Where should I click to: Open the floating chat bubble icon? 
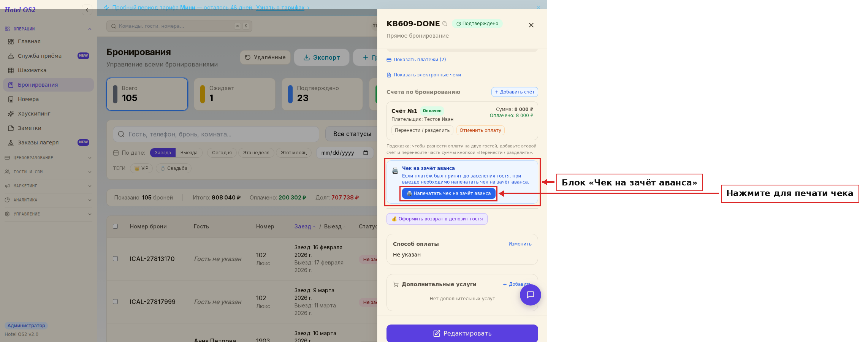point(530,295)
